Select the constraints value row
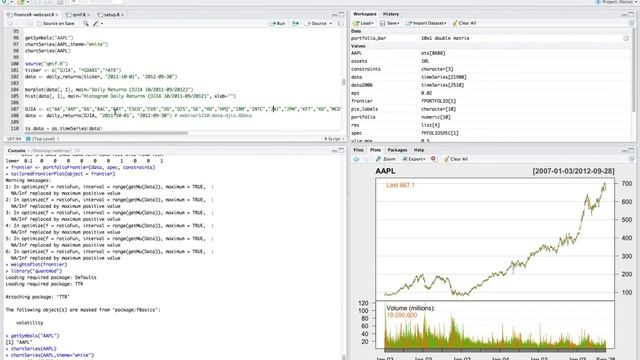Screen dimensions: 640x360 point(490,69)
